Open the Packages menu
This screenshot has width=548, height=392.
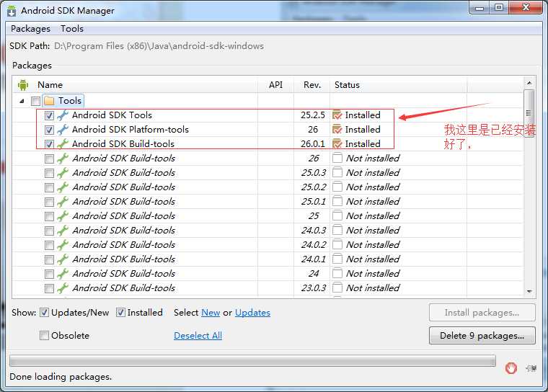coord(30,29)
